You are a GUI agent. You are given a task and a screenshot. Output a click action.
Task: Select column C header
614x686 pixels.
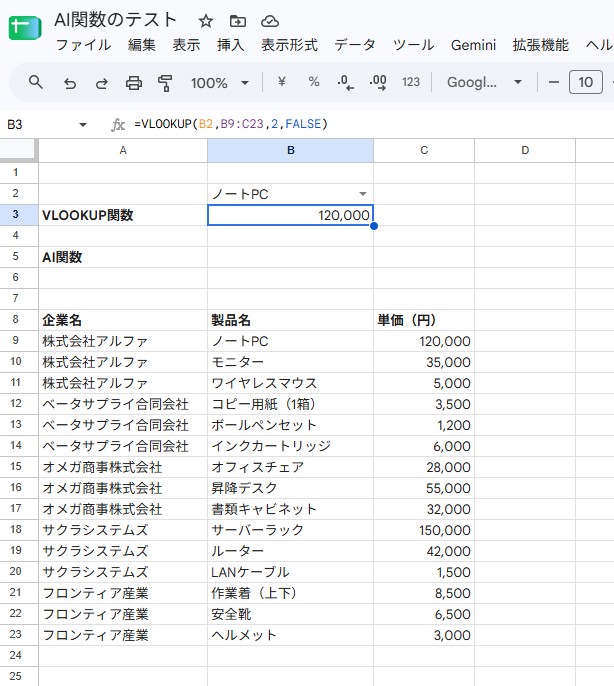pos(424,150)
